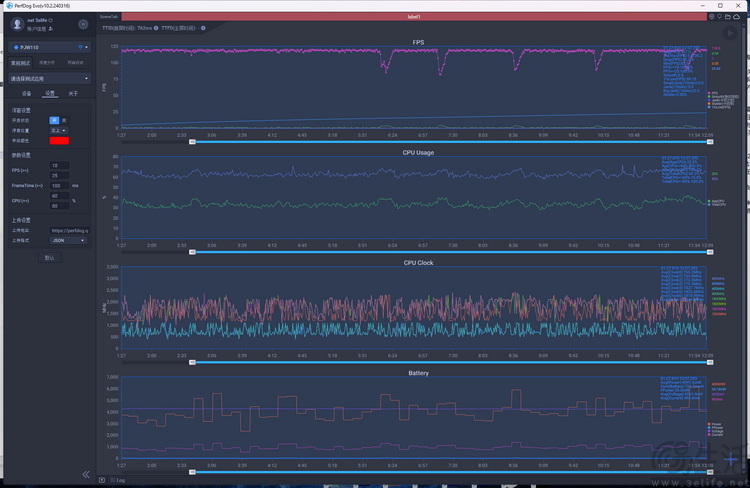
Task: Click the blue plus icon at bottom right
Action: tap(731, 460)
